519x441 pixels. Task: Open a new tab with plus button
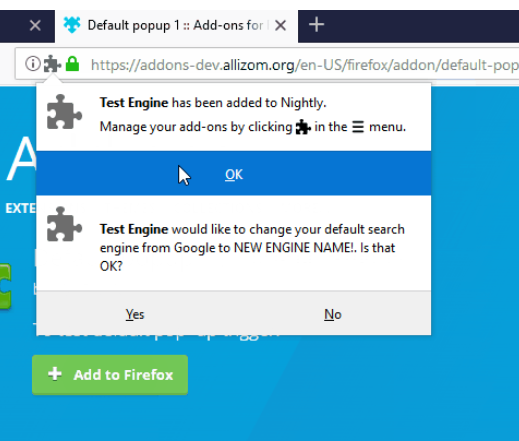316,25
